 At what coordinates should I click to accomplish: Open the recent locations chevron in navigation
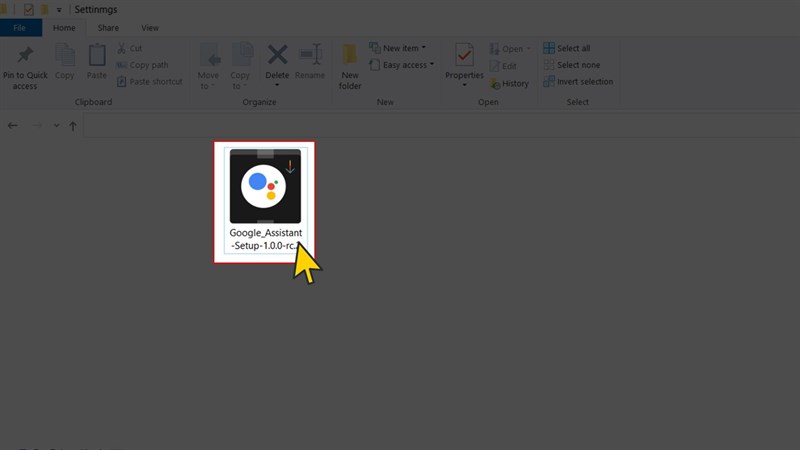(56, 126)
